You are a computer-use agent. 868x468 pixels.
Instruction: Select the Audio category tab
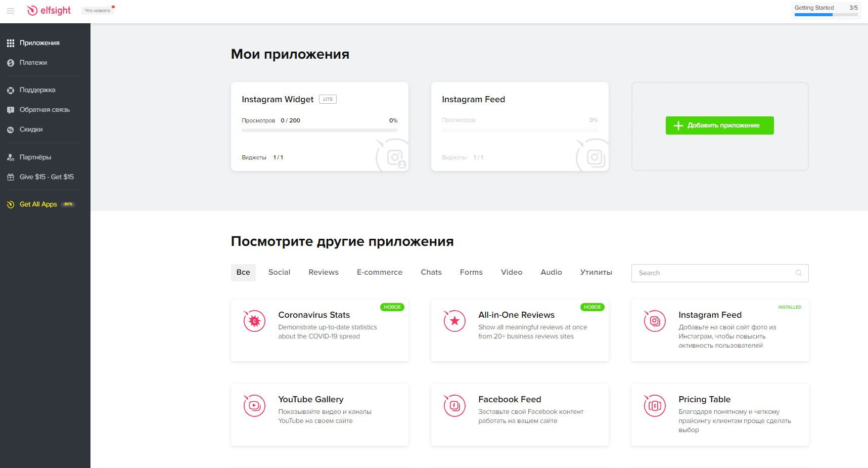[551, 272]
